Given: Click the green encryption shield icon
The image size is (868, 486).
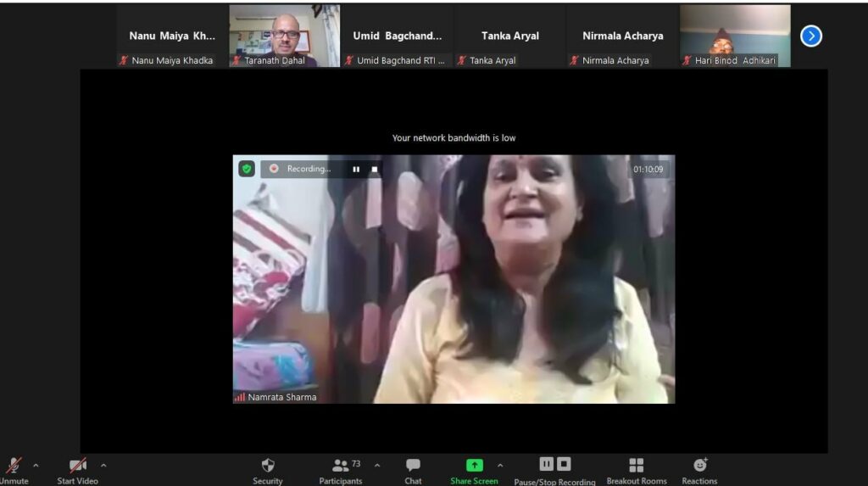Looking at the screenshot, I should [x=247, y=169].
